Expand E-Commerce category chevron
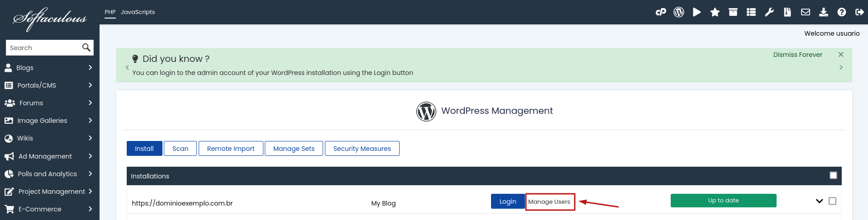Image resolution: width=868 pixels, height=220 pixels. 90,209
